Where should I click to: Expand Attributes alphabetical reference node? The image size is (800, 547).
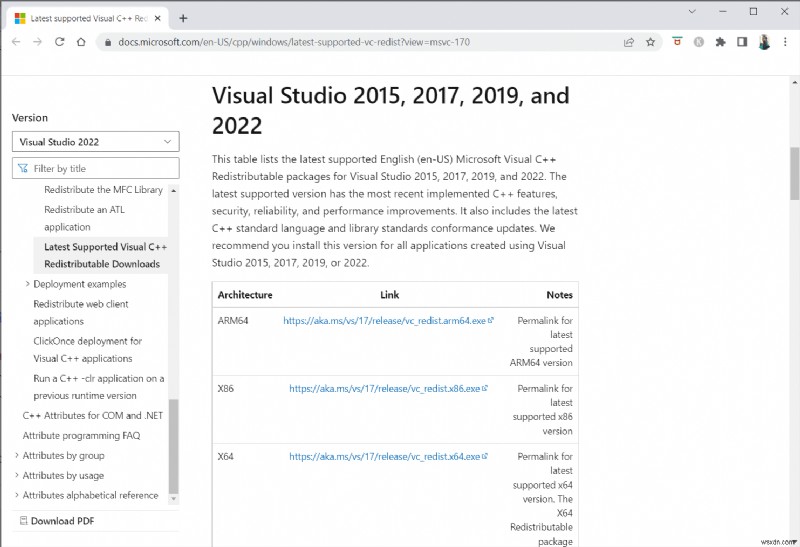(16, 495)
